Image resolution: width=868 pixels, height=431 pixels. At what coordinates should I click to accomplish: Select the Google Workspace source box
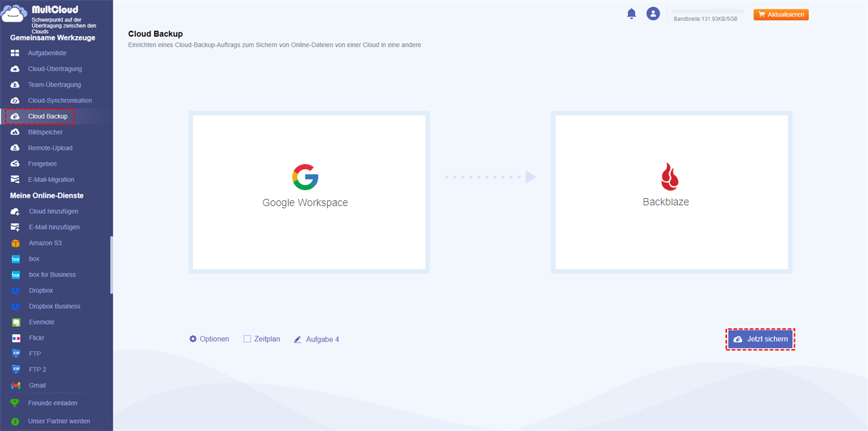click(309, 192)
